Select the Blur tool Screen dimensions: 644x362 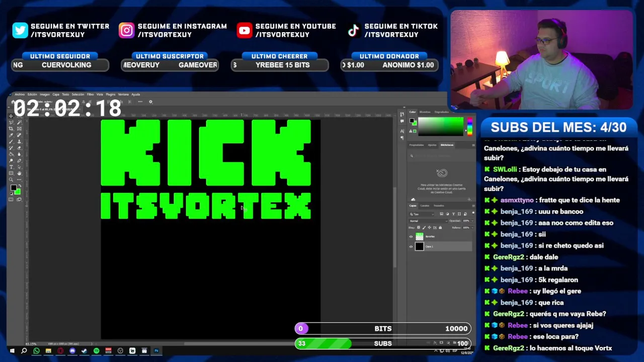coord(19,154)
